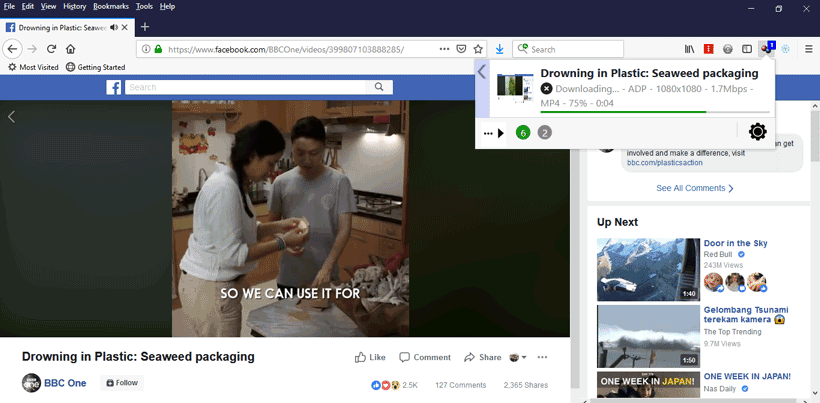Open the View menu

(x=48, y=7)
